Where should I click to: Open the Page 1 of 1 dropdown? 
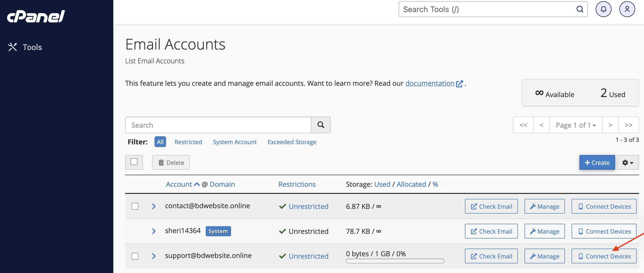[x=576, y=125]
